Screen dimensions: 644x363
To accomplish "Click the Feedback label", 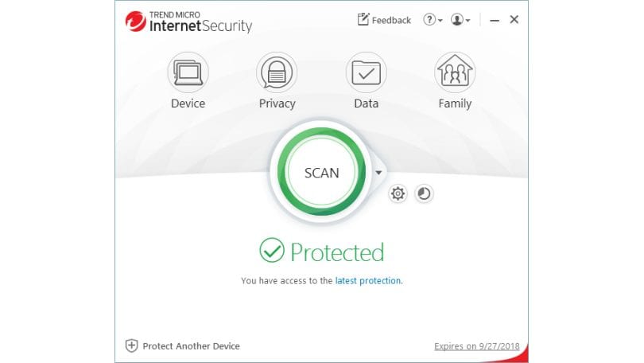I will 391,20.
